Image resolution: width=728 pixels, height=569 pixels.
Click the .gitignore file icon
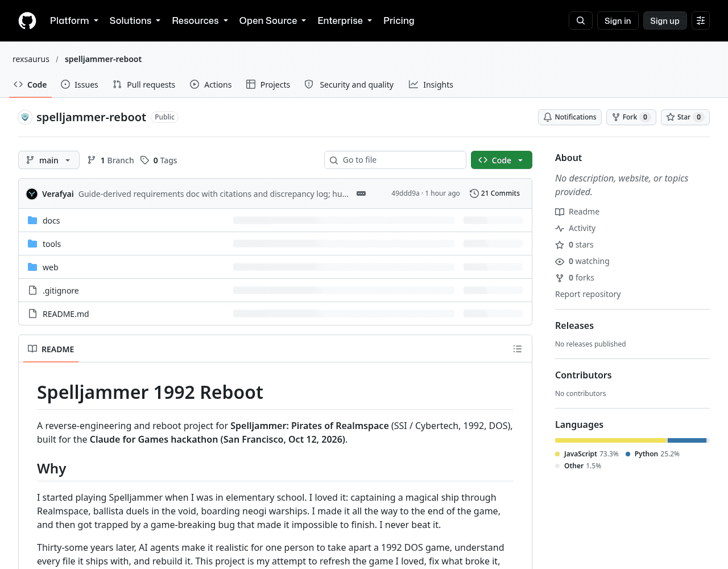pyautogui.click(x=32, y=290)
